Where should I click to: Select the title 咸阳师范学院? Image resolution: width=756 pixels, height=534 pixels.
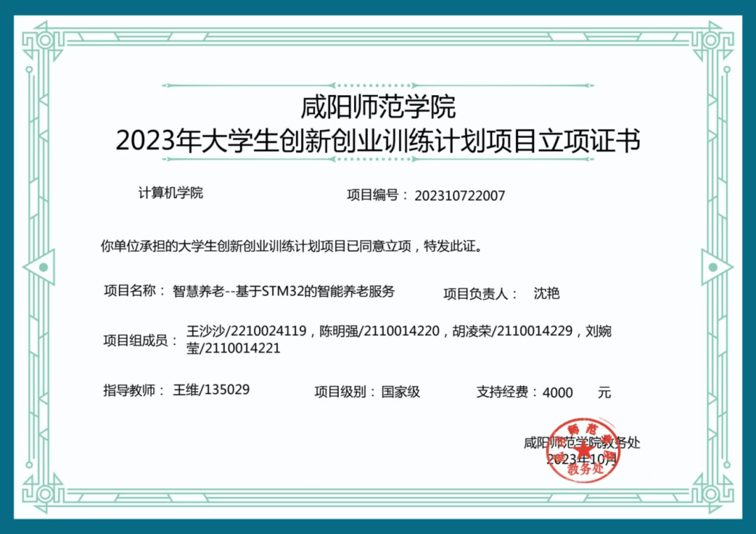[375, 108]
